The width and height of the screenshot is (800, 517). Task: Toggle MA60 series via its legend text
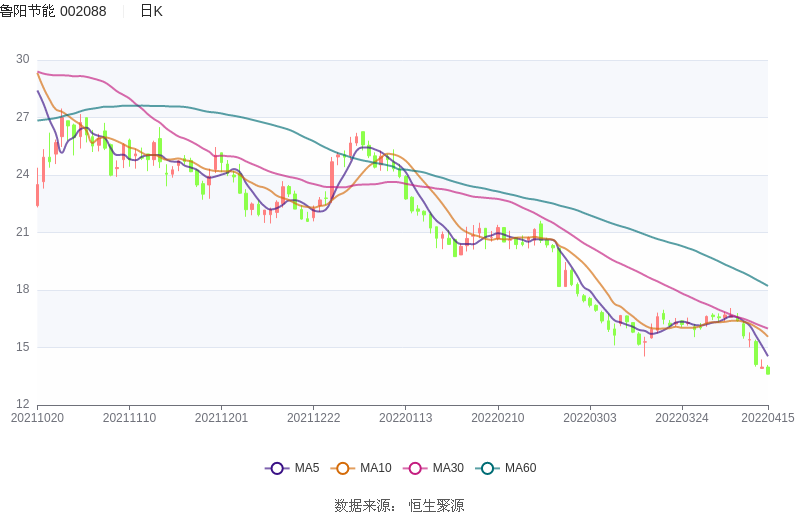(x=520, y=468)
